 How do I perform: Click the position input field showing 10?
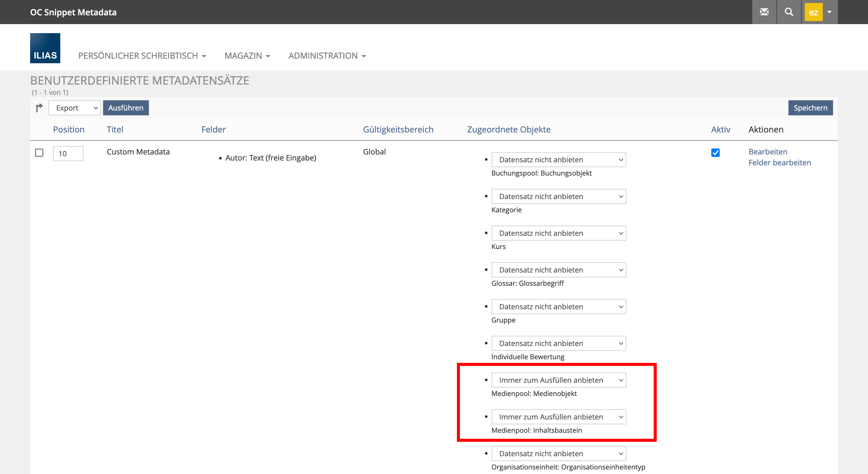(68, 154)
